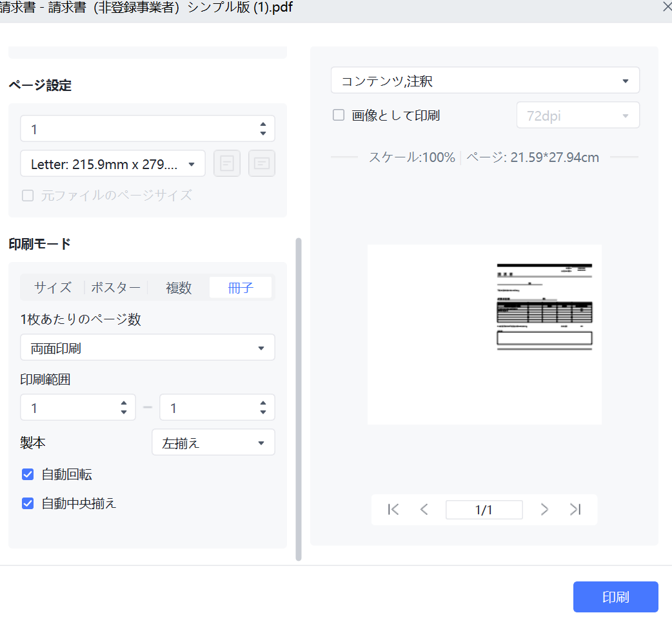The image size is (672, 624).
Task: Select landscape orientation icon
Action: tap(261, 163)
